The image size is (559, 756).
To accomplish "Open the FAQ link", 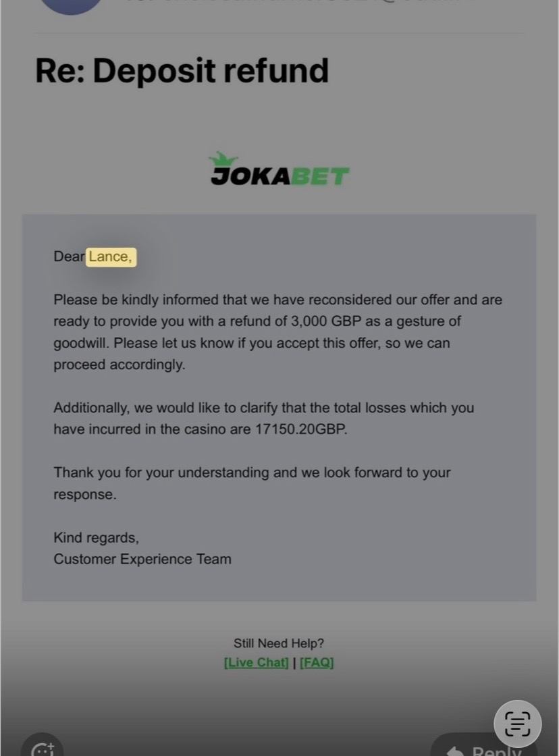I will (x=317, y=662).
